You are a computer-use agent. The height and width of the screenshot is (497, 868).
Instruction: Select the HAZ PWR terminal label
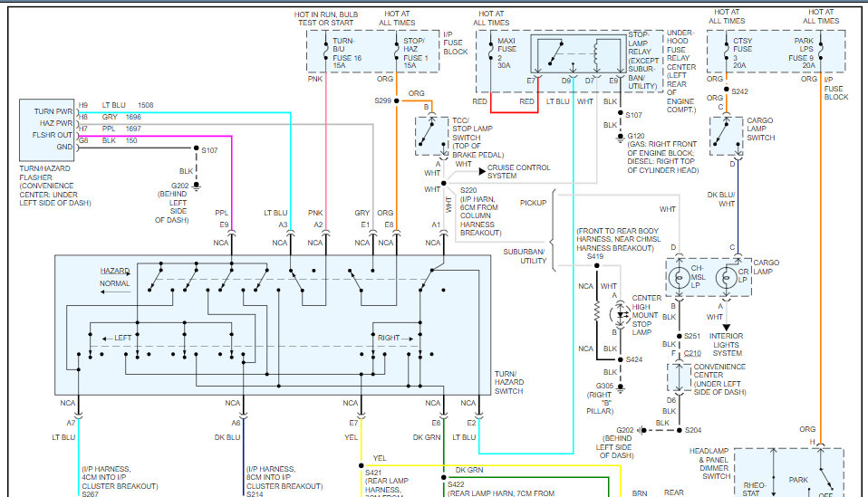(56, 123)
